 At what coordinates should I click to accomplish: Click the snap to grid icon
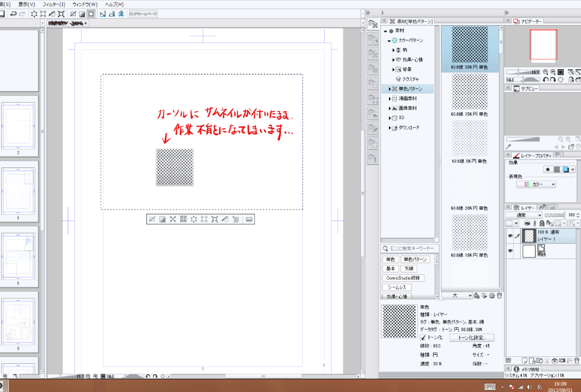[121, 14]
